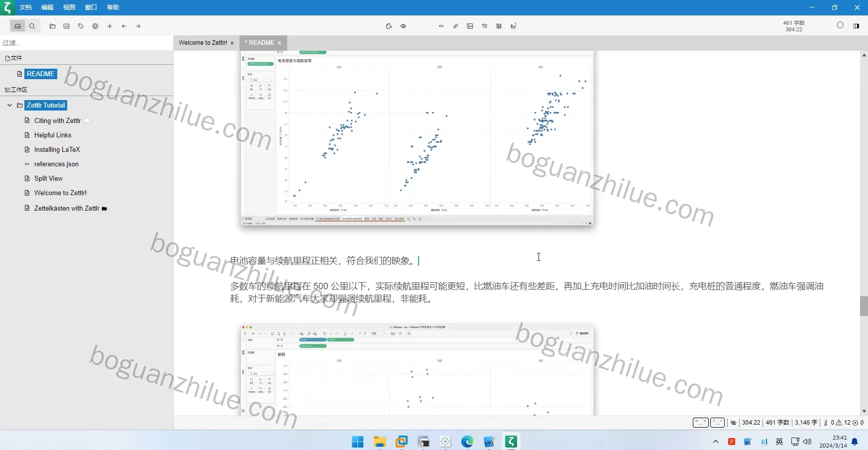This screenshot has width=868, height=450.
Task: Click the single-quote style button
Action: tap(717, 423)
